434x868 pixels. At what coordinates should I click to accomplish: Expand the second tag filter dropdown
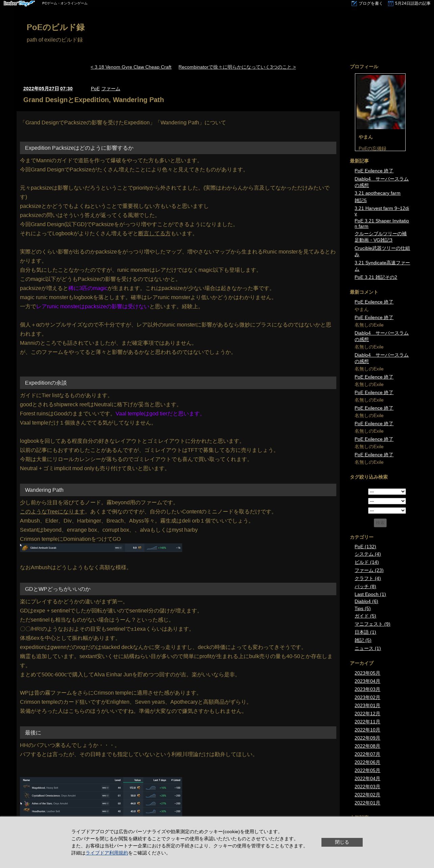pos(387,501)
